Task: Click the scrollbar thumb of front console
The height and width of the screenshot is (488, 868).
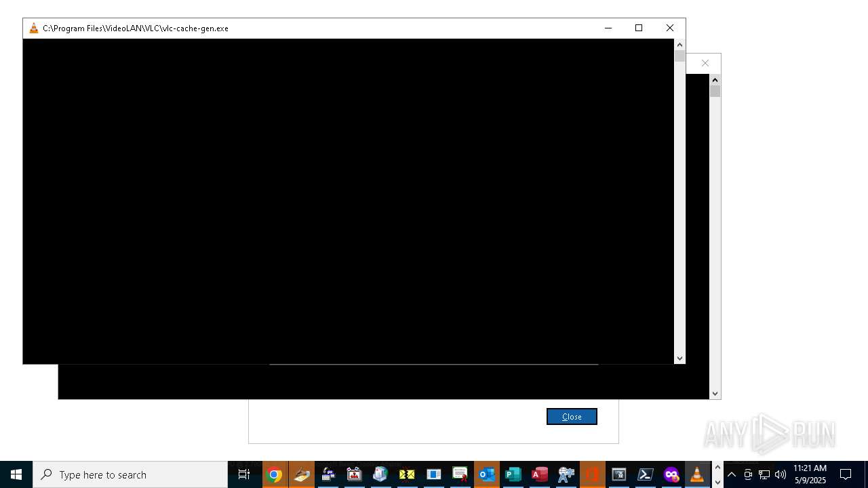Action: coord(679,56)
